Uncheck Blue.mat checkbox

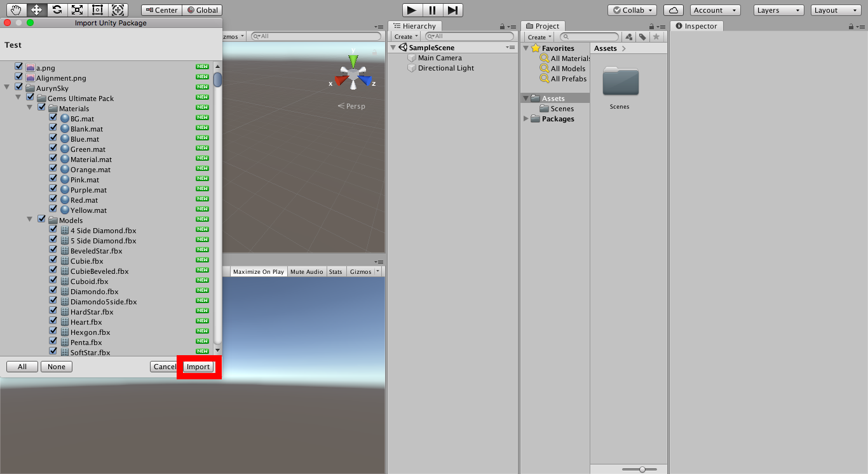(x=53, y=137)
